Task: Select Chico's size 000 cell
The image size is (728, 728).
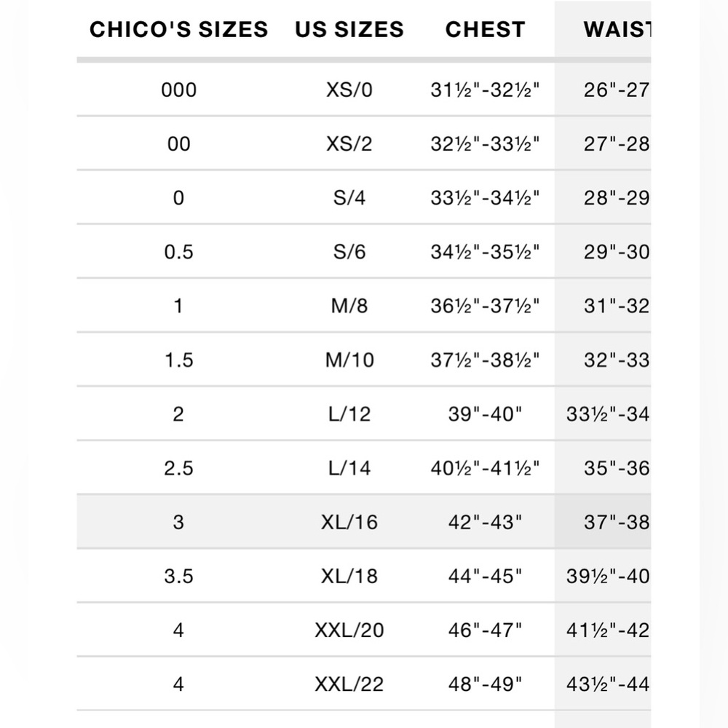Action: coord(179,90)
